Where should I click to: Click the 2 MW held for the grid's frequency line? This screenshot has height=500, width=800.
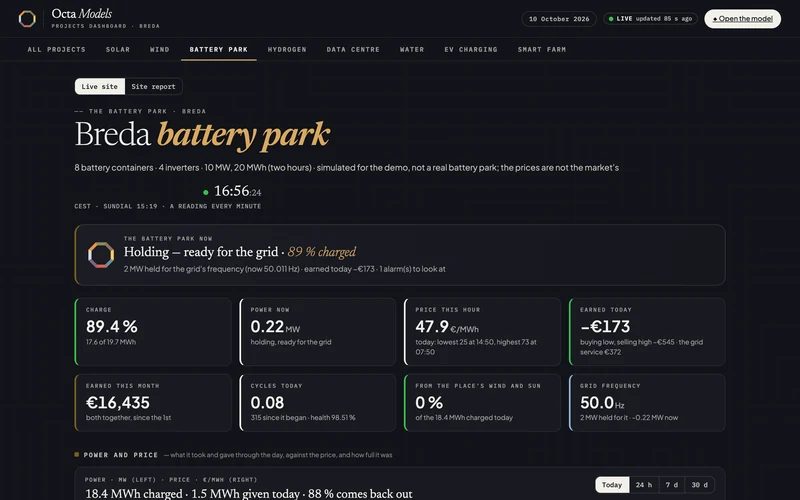tap(284, 269)
